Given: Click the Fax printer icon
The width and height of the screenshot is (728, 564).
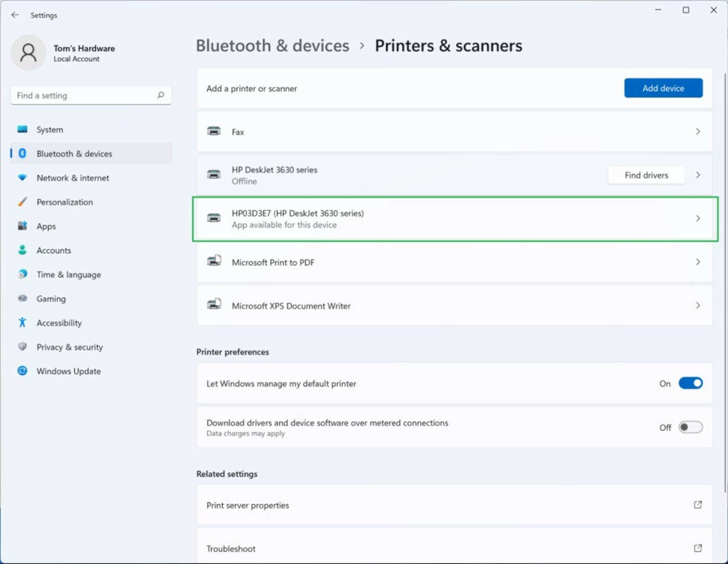Looking at the screenshot, I should point(214,132).
